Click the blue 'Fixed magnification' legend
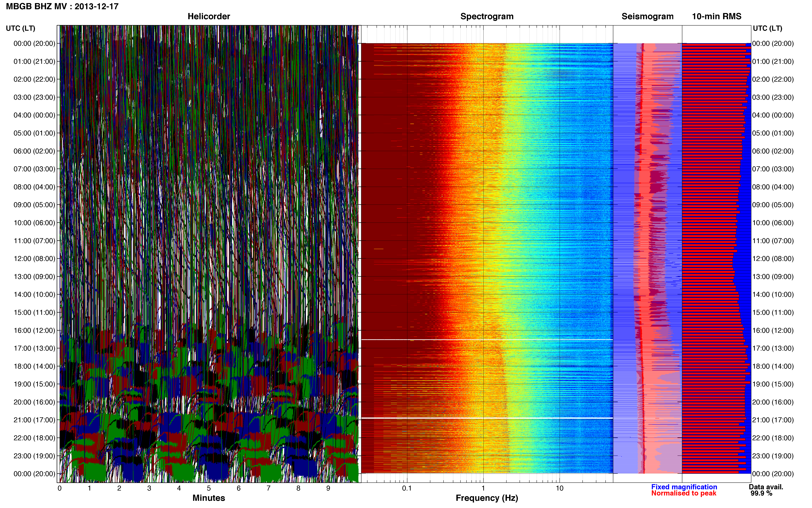This screenshot has width=812, height=508. (684, 487)
